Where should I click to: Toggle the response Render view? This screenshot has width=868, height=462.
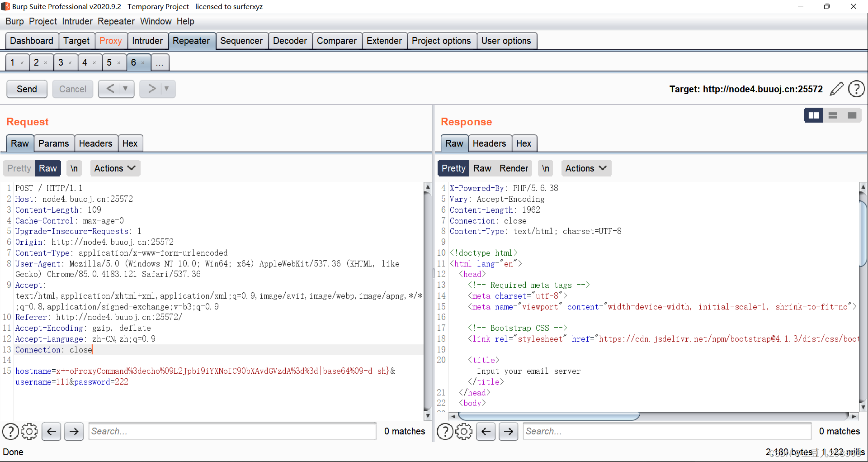pyautogui.click(x=514, y=168)
